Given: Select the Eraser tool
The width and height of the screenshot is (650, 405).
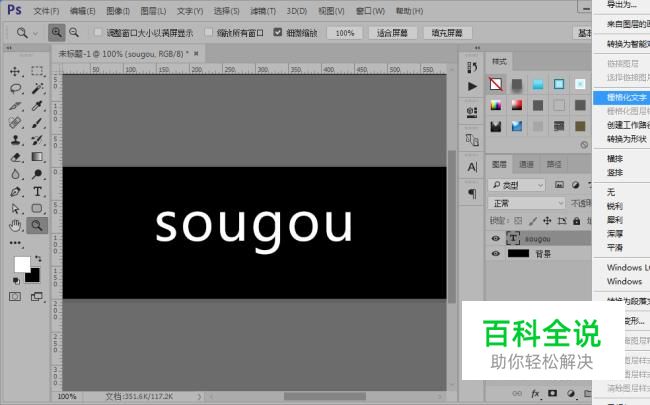Looking at the screenshot, I should coord(15,157).
